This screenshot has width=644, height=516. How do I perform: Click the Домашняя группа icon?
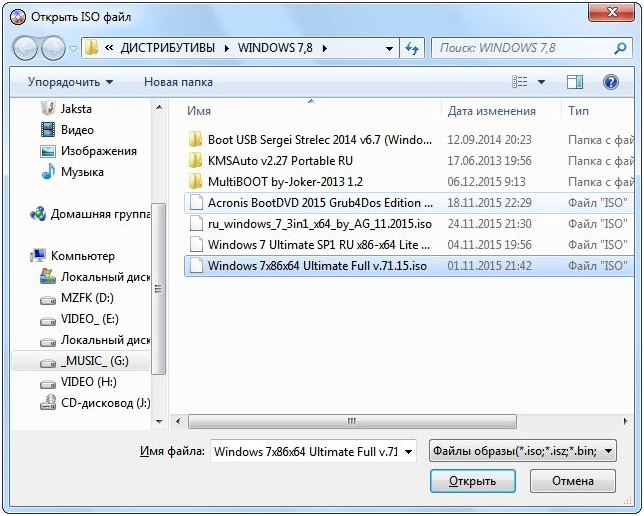[38, 214]
